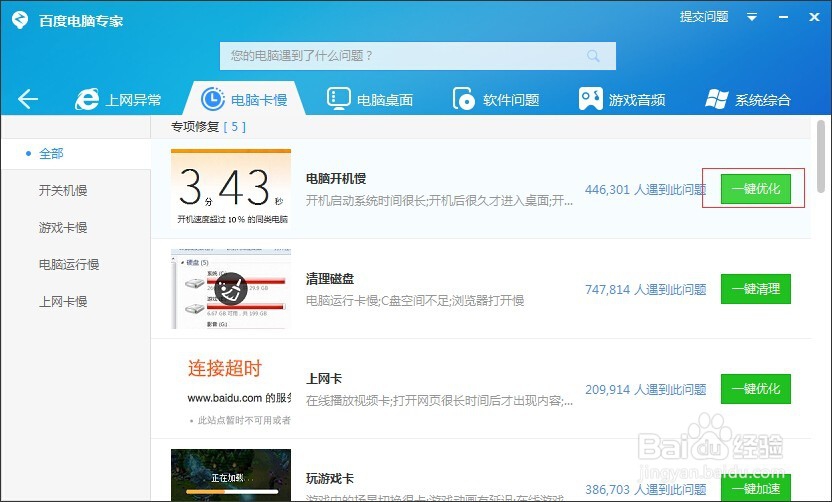
Task: Open the title bar dropdown menu arrow
Action: pos(752,18)
